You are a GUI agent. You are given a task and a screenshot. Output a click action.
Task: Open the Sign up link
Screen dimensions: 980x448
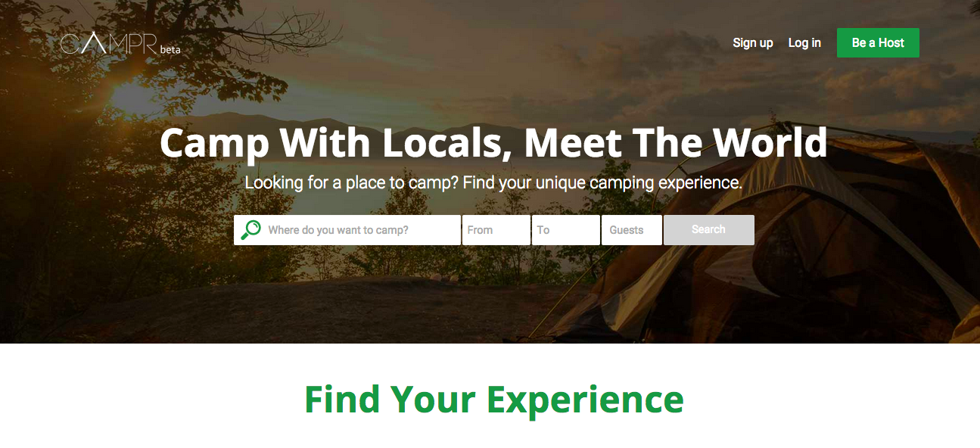[x=753, y=42]
